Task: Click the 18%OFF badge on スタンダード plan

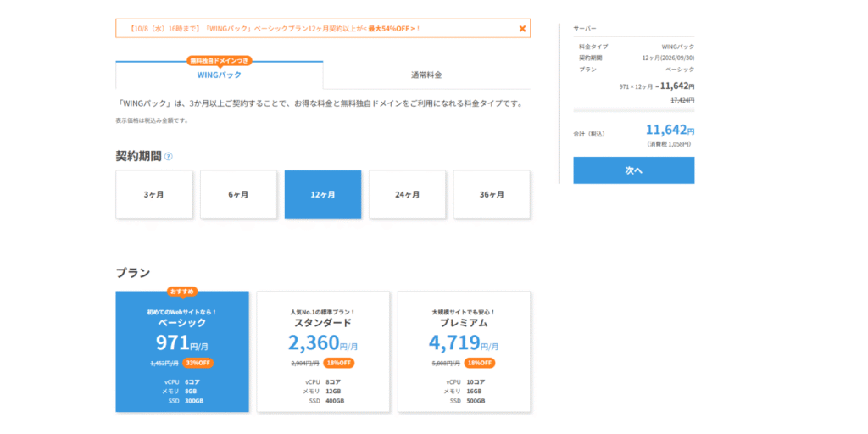Action: (339, 363)
